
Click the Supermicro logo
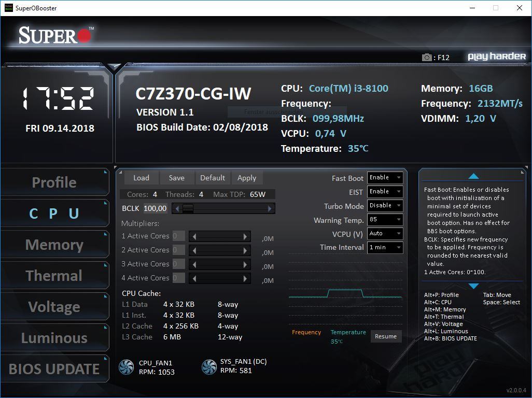click(56, 35)
